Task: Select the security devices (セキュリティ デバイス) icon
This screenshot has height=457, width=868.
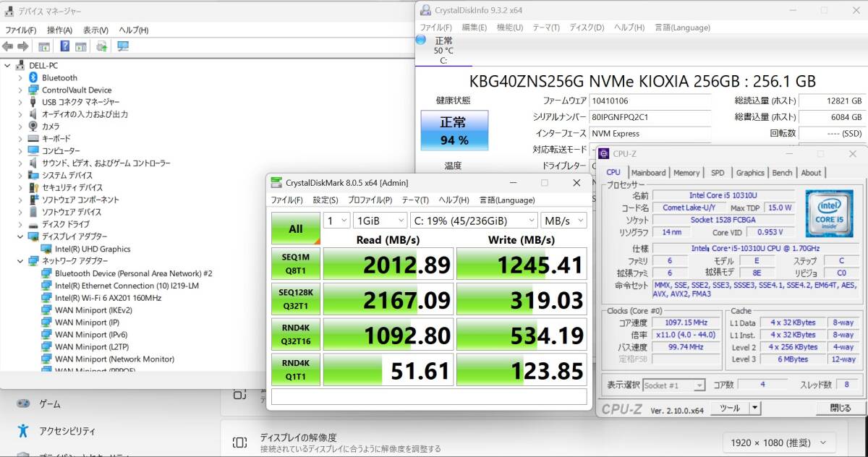Action: (33, 187)
